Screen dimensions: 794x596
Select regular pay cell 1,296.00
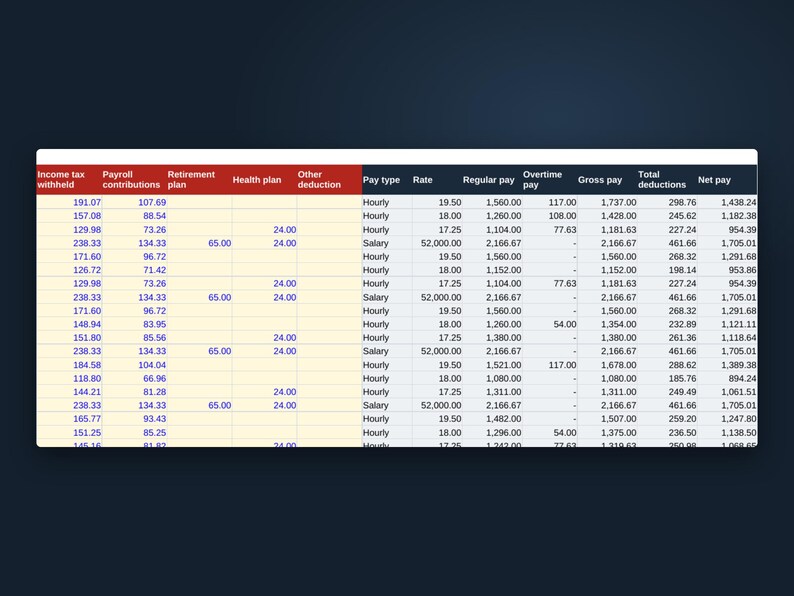pos(492,432)
